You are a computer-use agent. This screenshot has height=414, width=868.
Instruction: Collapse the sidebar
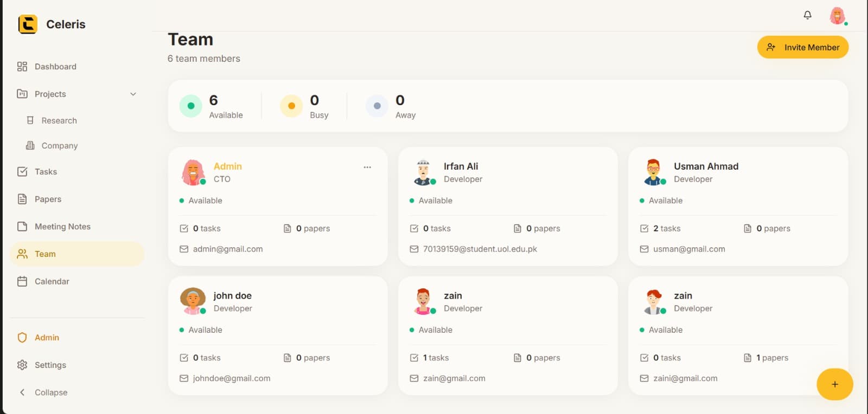point(44,392)
